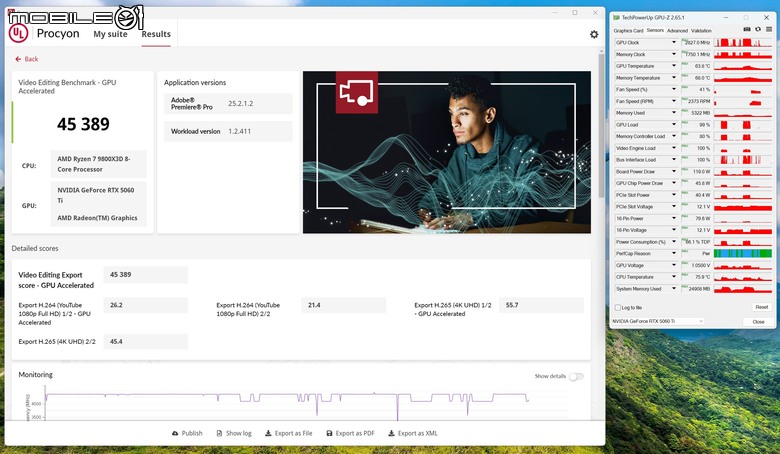This screenshot has width=780, height=454.
Task: Click the Back arrow icon
Action: [x=18, y=59]
